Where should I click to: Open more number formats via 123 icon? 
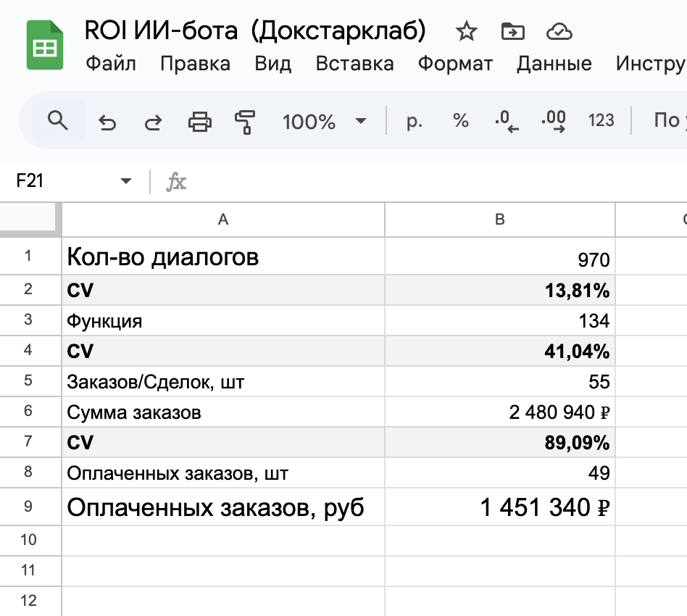pos(601,121)
